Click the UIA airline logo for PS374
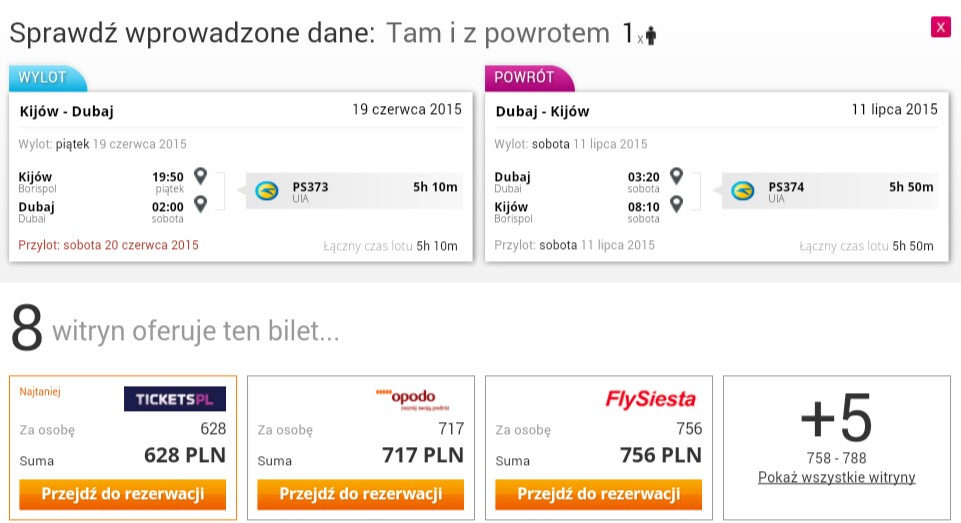961x523 pixels. [x=743, y=191]
